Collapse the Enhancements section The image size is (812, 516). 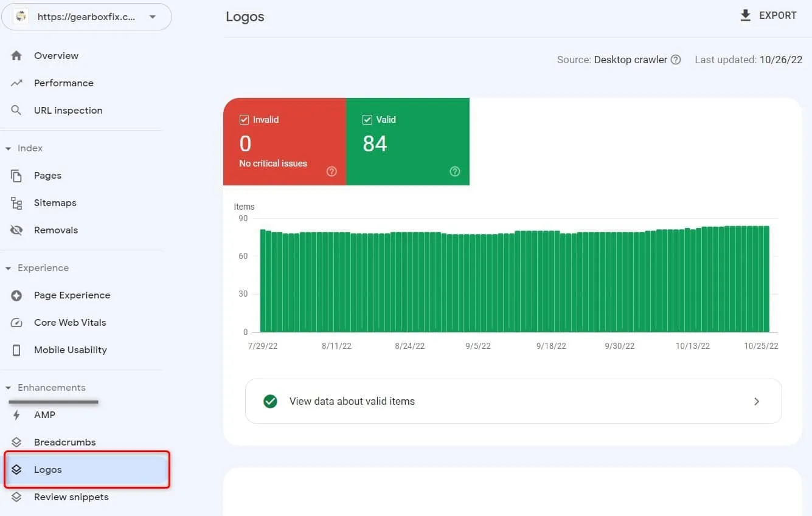tap(9, 388)
